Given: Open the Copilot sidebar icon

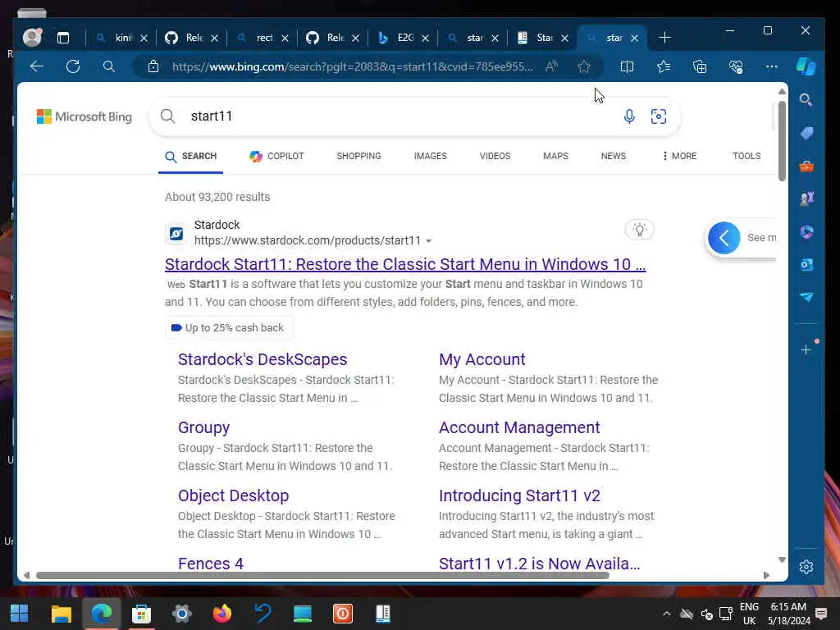Looking at the screenshot, I should coord(806,66).
